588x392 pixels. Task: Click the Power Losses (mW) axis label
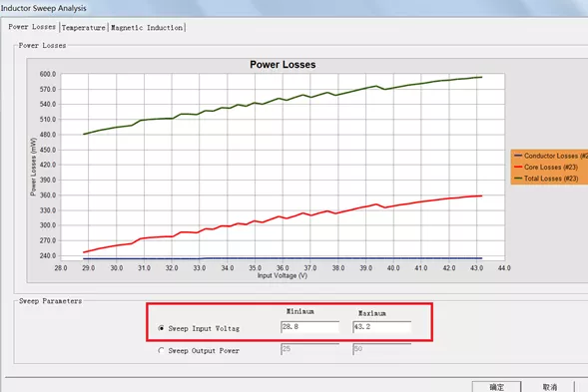pos(33,167)
